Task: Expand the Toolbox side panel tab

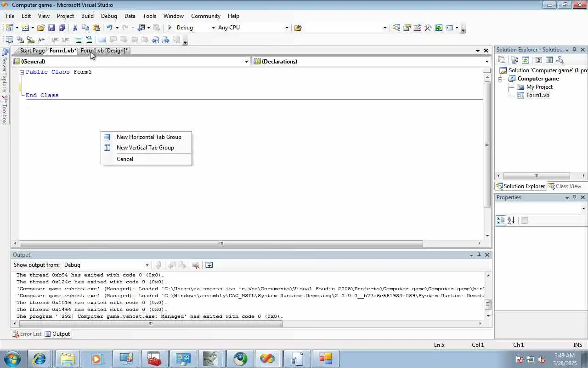Action: pyautogui.click(x=4, y=110)
